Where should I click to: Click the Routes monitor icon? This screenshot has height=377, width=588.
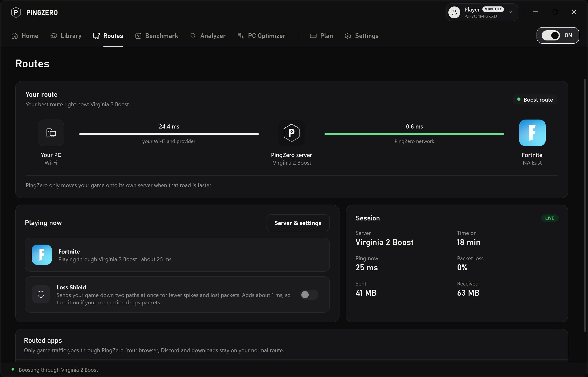point(96,36)
